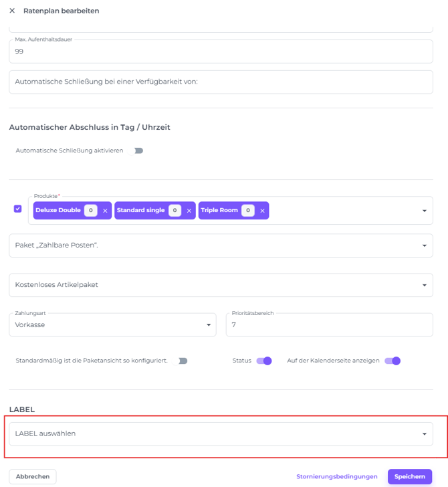Toggle the Status switch off

pyautogui.click(x=264, y=361)
